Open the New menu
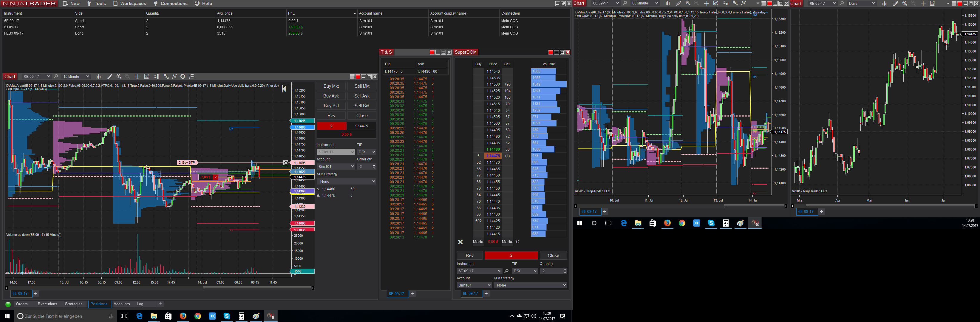980x322 pixels. [71, 3]
